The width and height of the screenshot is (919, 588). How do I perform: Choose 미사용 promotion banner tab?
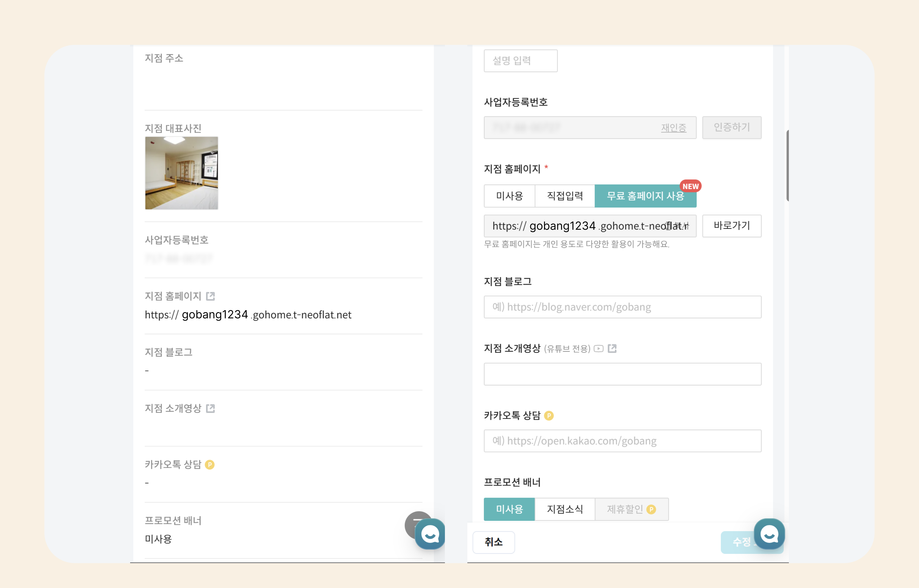click(509, 509)
